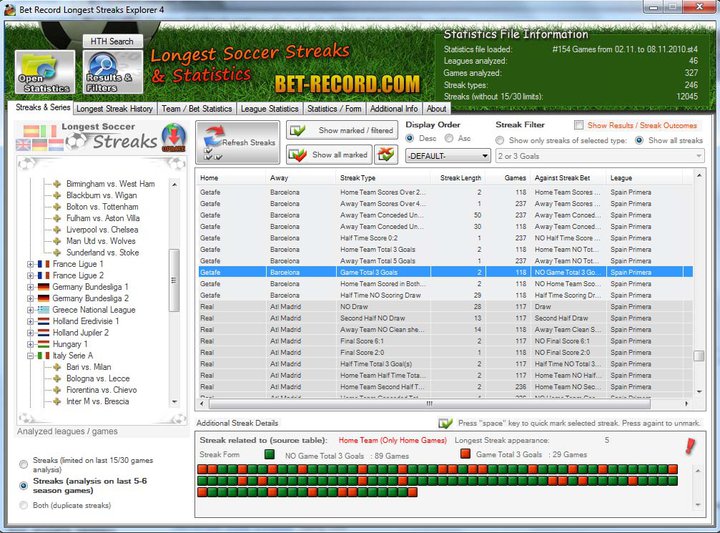Expand France Ligue 2 tree node
The image size is (720, 533).
(x=30, y=275)
